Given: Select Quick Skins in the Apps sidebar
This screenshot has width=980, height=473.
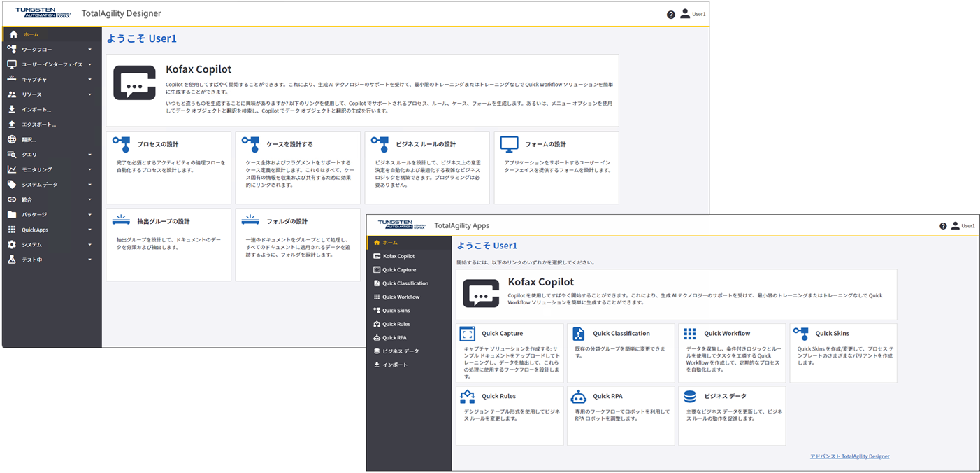Looking at the screenshot, I should pyautogui.click(x=396, y=311).
